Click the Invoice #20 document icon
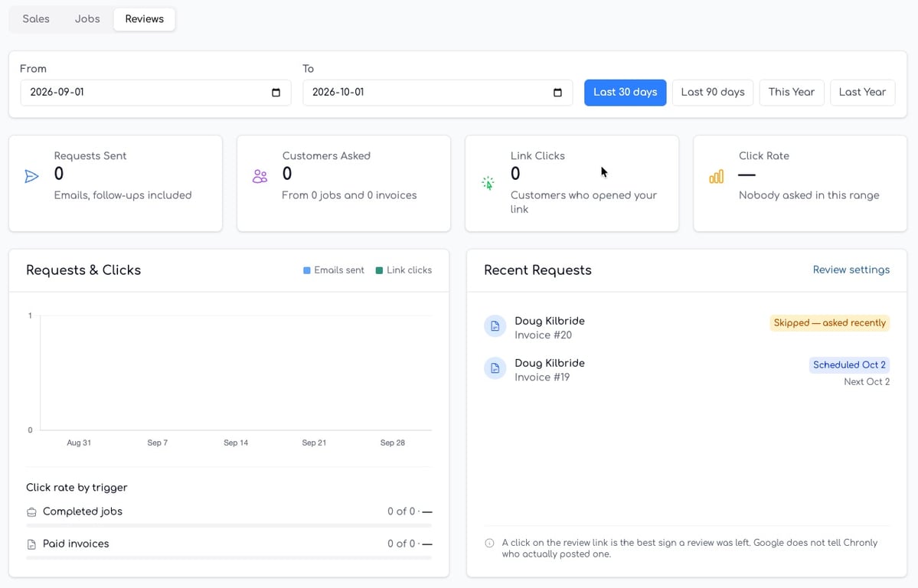The height and width of the screenshot is (588, 918). pos(495,326)
